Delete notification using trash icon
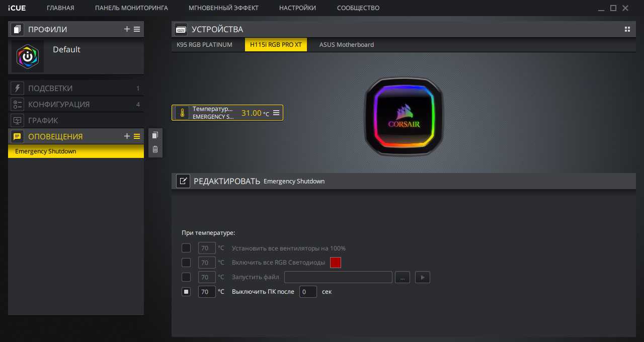This screenshot has height=342, width=644. pos(155,149)
